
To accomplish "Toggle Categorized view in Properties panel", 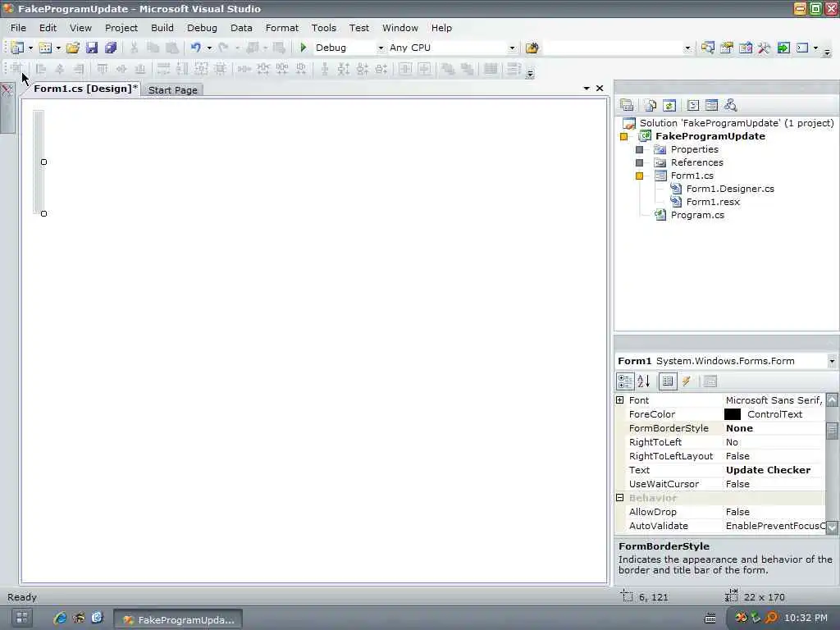I will [x=625, y=381].
